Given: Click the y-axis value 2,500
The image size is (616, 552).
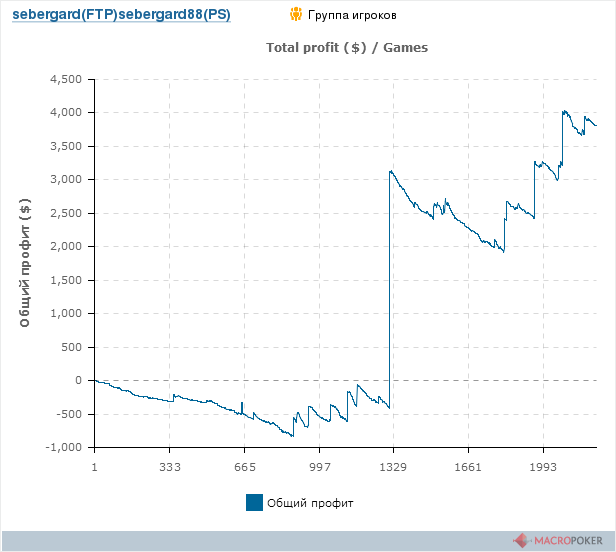Looking at the screenshot, I should pos(66,213).
